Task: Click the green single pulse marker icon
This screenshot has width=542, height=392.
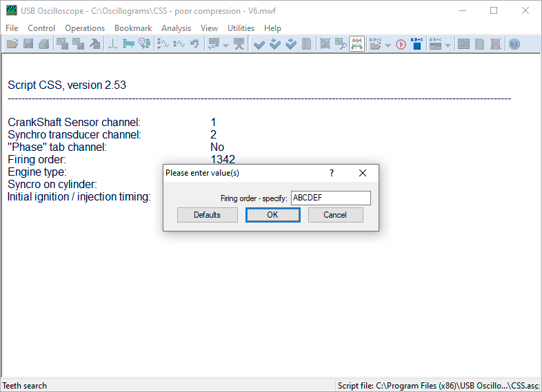Action: tap(112, 44)
